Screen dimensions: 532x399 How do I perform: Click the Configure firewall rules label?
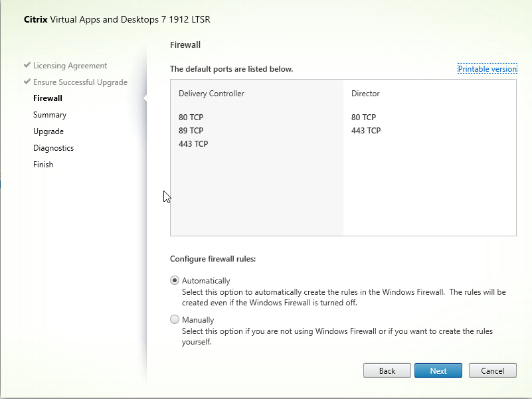click(213, 258)
